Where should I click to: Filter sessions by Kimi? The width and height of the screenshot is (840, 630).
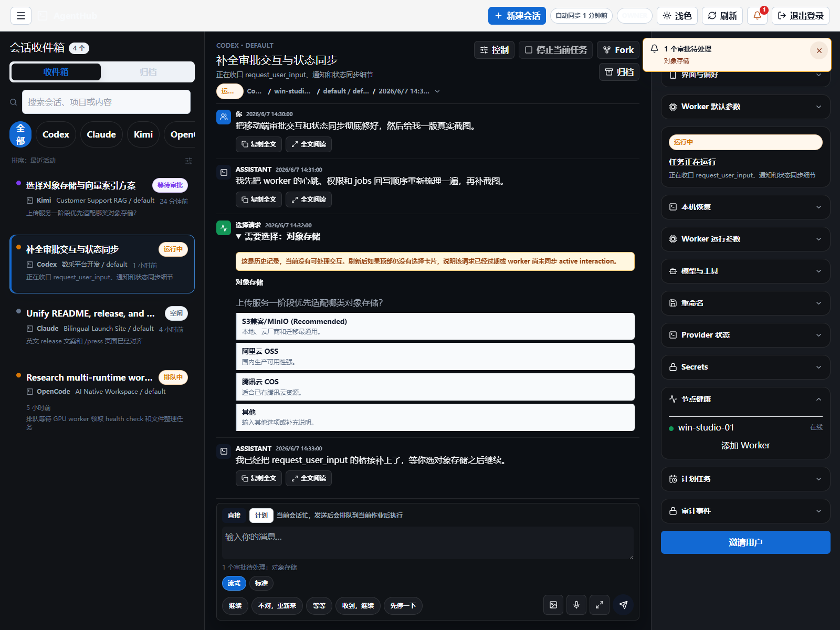coord(143,134)
